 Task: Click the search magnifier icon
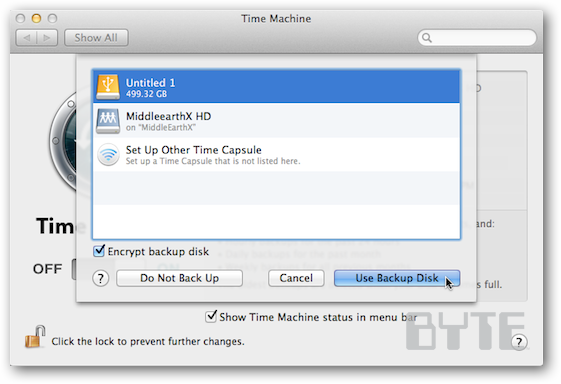(x=426, y=38)
